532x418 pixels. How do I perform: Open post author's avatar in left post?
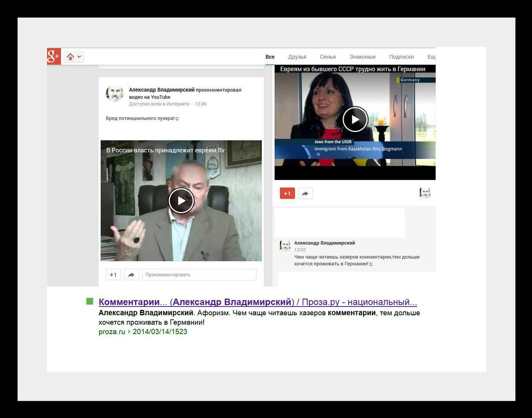tap(114, 94)
